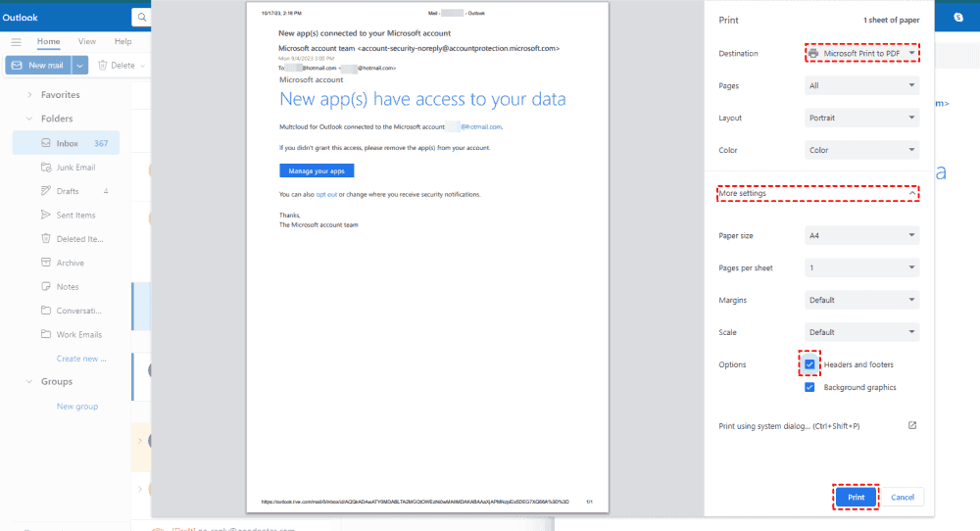Select the Notes folder label
The width and height of the screenshot is (980, 531).
[x=68, y=287]
